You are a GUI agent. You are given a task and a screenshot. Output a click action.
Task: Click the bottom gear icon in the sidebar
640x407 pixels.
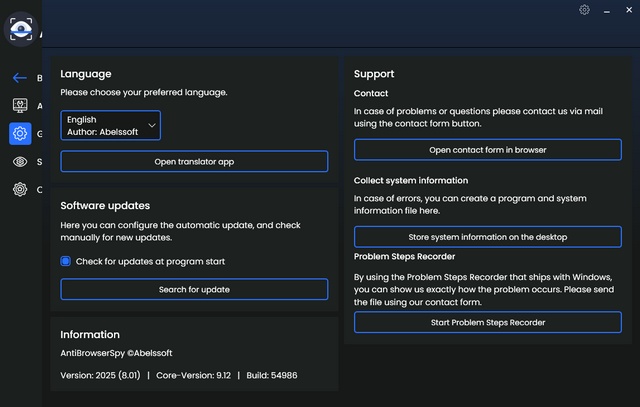coord(20,189)
